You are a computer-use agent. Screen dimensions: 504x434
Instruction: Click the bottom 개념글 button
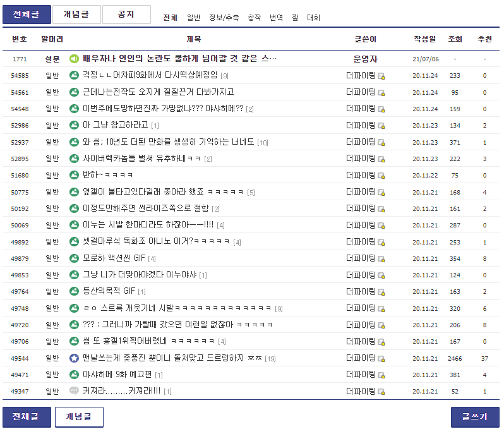point(79,417)
